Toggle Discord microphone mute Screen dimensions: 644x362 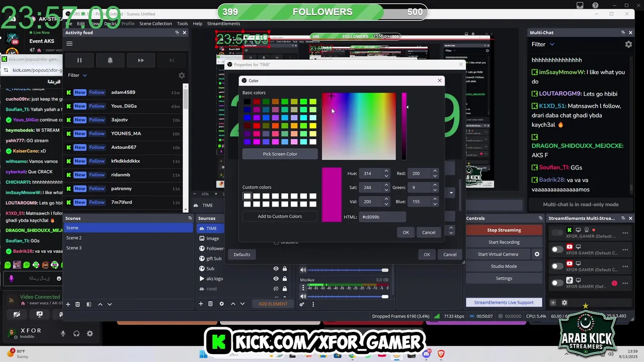pos(63,333)
